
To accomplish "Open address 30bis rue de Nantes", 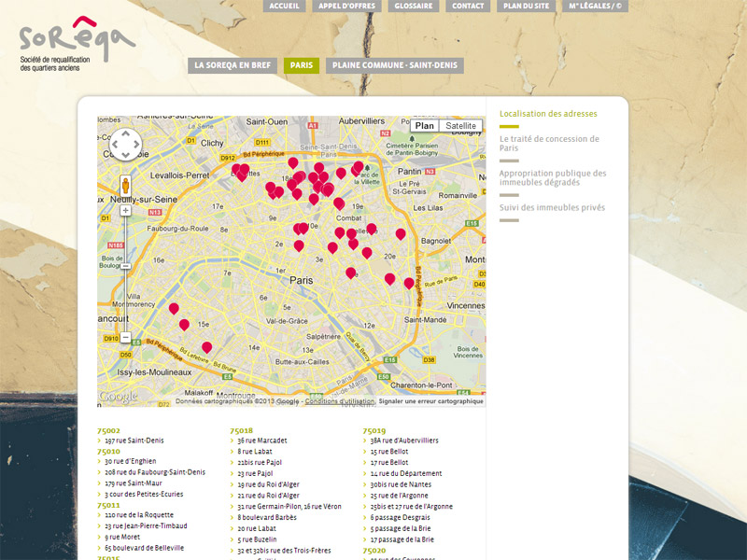I will click(x=401, y=484).
